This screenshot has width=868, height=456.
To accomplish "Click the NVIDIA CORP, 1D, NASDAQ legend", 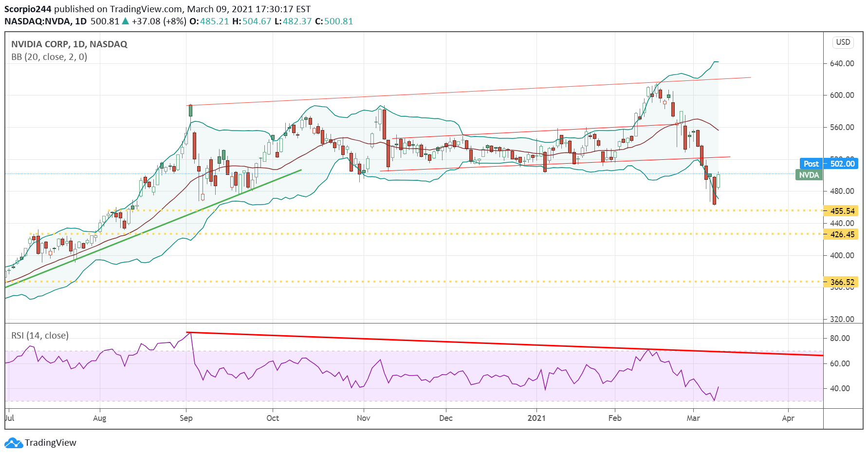I will coord(69,44).
